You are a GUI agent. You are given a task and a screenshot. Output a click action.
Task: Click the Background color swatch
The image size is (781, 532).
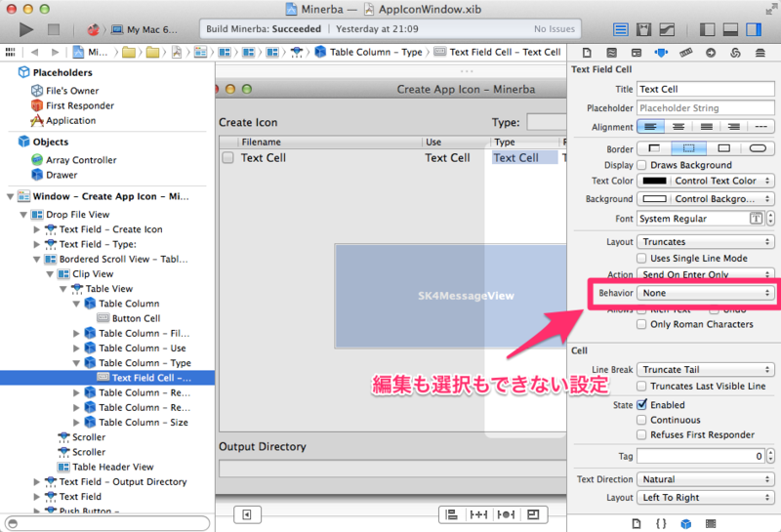[x=654, y=199]
